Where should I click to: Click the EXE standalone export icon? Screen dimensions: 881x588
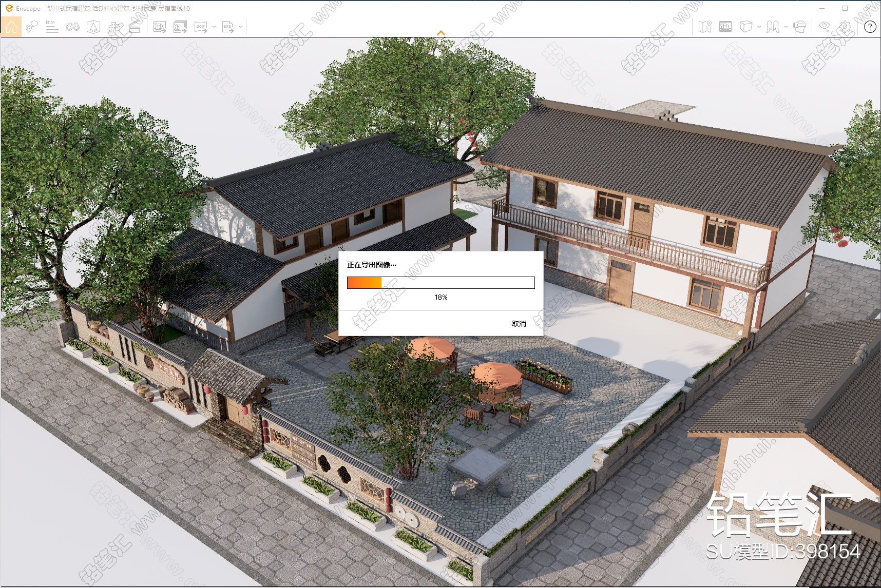pos(228,27)
